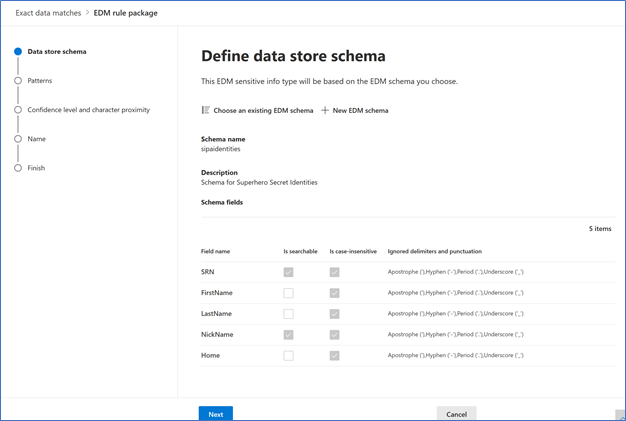This screenshot has width=626, height=421.
Task: Click ignored delimiters text in Home row
Action: coord(455,355)
